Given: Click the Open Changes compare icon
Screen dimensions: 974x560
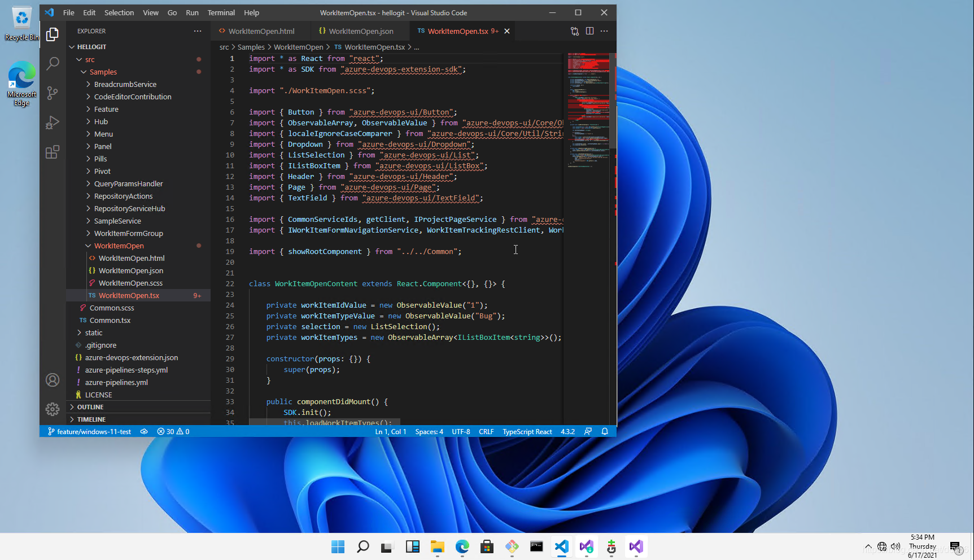Looking at the screenshot, I should coord(575,31).
